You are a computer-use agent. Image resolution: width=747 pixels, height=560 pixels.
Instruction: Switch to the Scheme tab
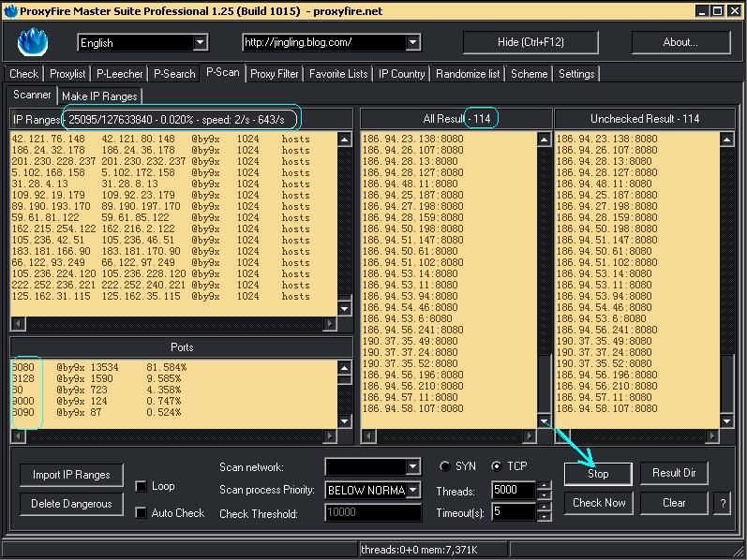529,74
